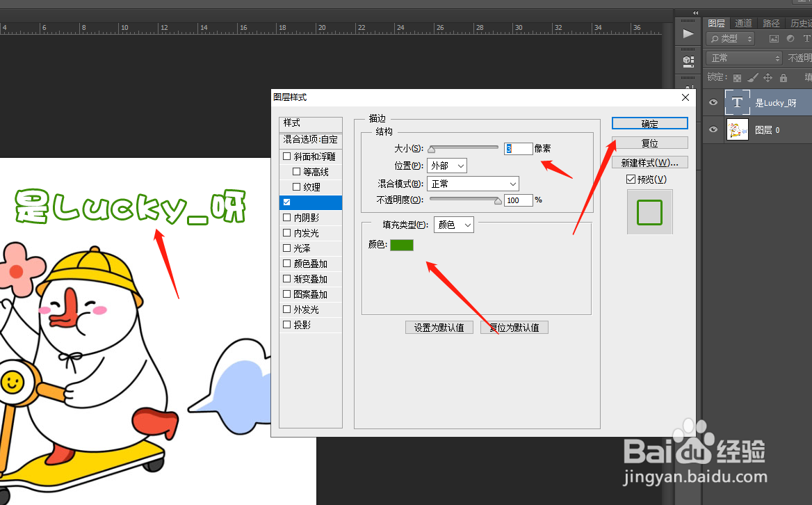The width and height of the screenshot is (812, 505).
Task: Open stroke 颜色 green swatch
Action: click(x=401, y=245)
